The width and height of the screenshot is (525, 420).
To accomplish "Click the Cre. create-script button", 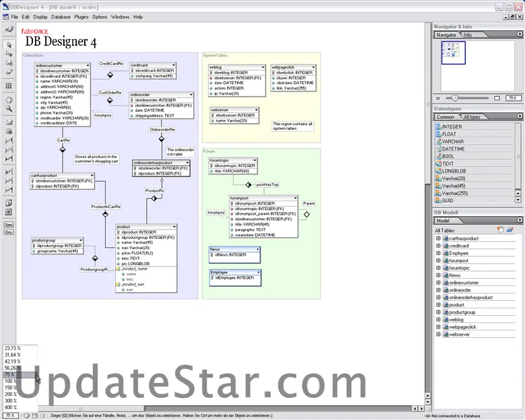I will point(9,232).
